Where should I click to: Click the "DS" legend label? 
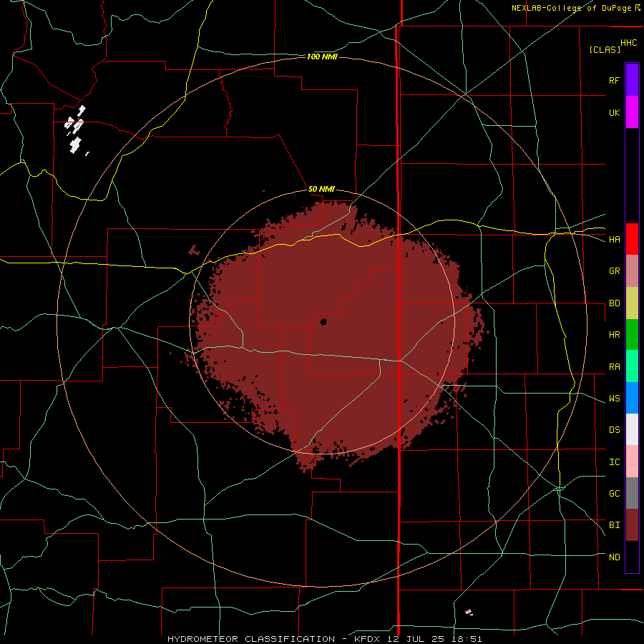[x=614, y=430]
